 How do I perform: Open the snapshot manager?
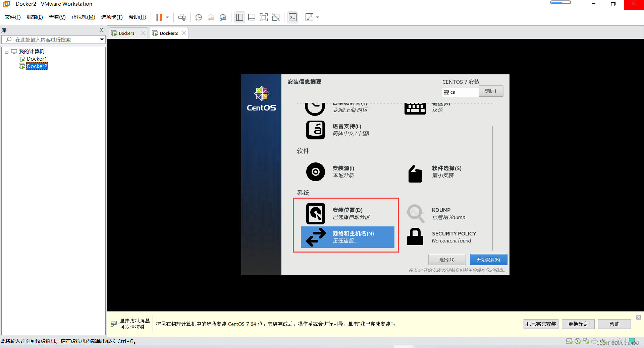[223, 17]
